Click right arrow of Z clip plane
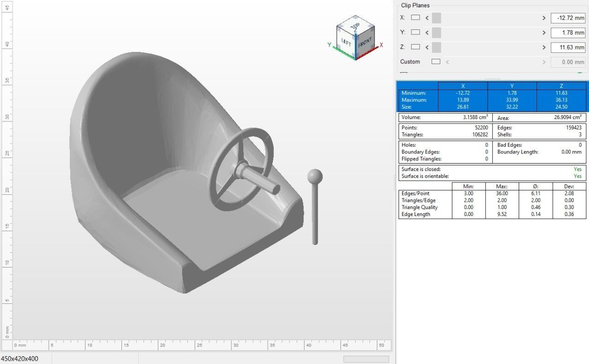Viewport: 589px width, 364px height. pos(544,47)
